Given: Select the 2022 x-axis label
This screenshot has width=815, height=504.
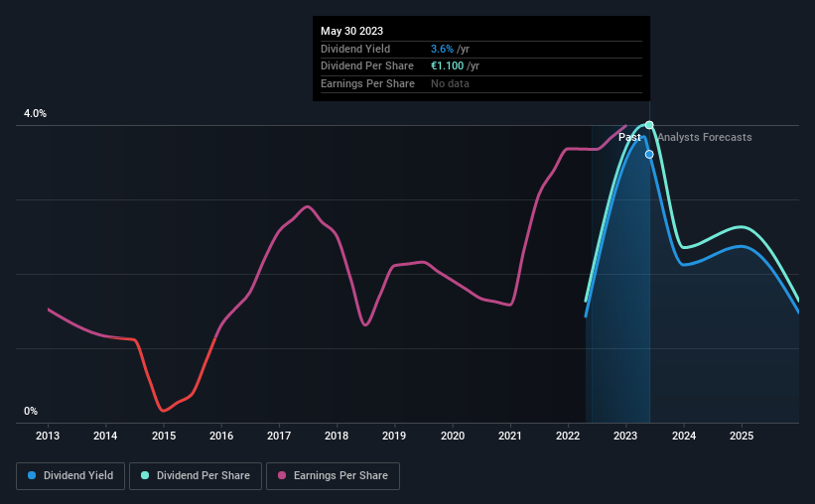Looking at the screenshot, I should click(x=568, y=436).
